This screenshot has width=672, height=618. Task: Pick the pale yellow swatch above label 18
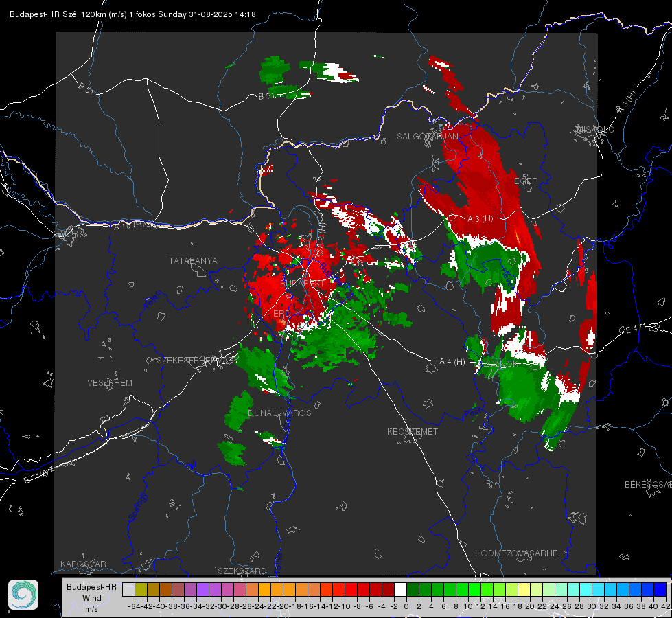[524, 589]
